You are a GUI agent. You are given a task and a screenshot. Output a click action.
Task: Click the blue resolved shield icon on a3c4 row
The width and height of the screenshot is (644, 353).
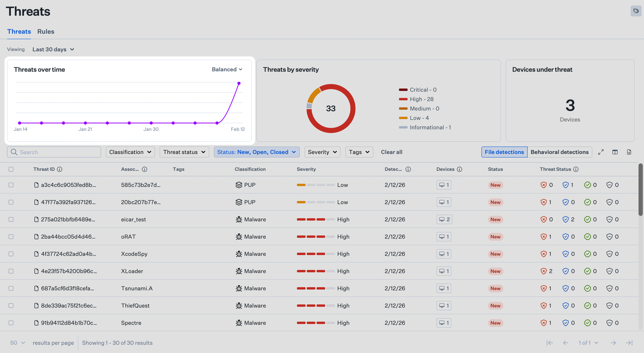566,185
